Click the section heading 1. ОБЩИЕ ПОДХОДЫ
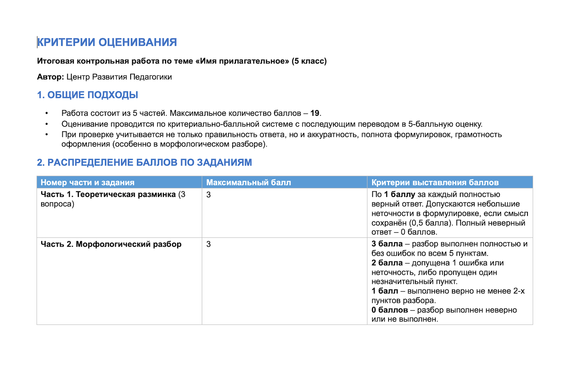Screen dimensions: 569x392 coord(88,95)
